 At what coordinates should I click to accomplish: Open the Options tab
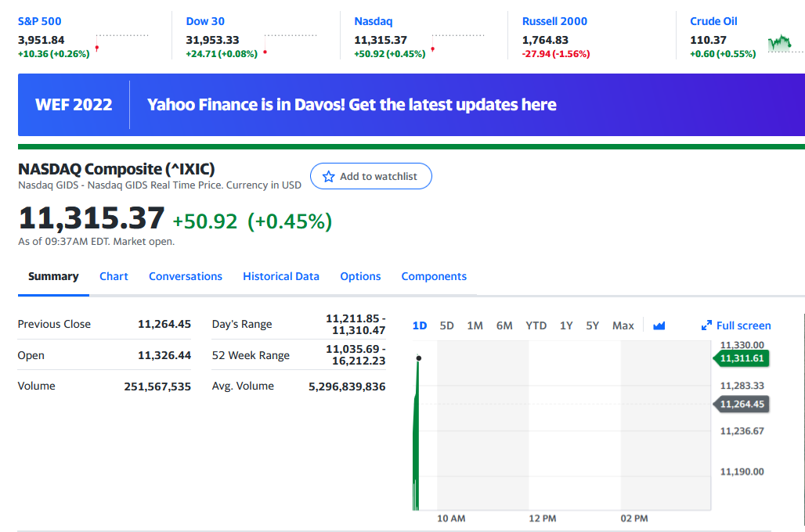[x=360, y=276]
